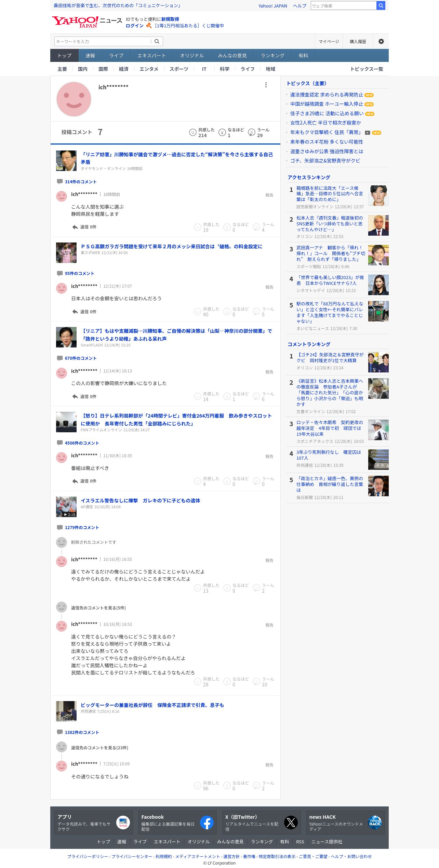The height and width of the screenshot is (868, 439).
Task: Expand 返信先のコメントを見る(23件)
Action: 99,748
